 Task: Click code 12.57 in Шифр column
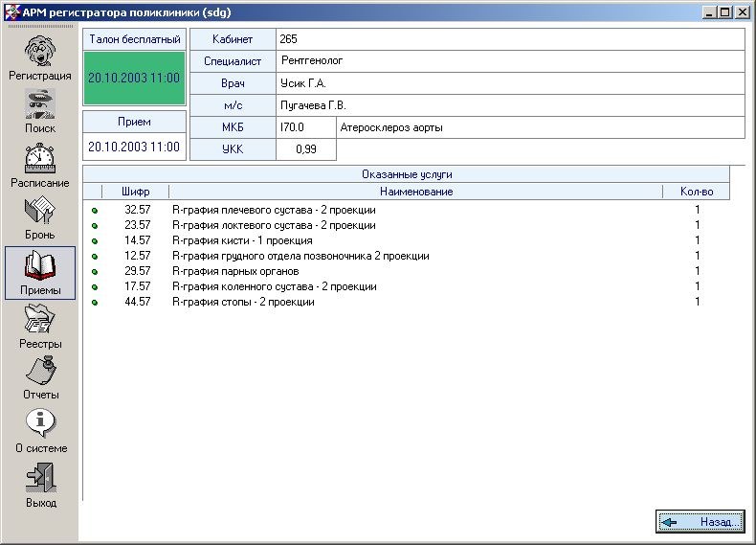click(138, 256)
